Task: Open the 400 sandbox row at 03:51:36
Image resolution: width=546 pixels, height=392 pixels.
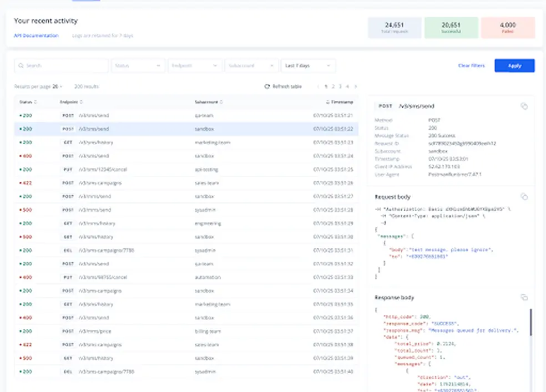Action: pyautogui.click(x=186, y=318)
